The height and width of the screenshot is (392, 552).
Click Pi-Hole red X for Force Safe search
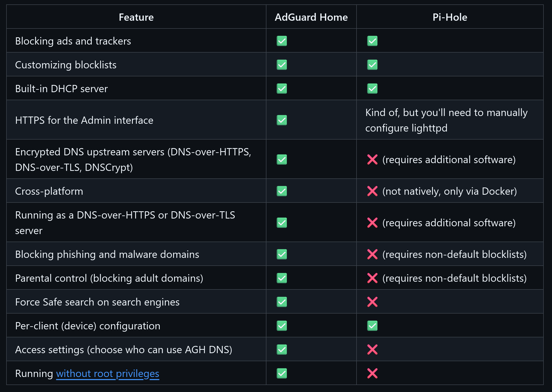point(372,302)
